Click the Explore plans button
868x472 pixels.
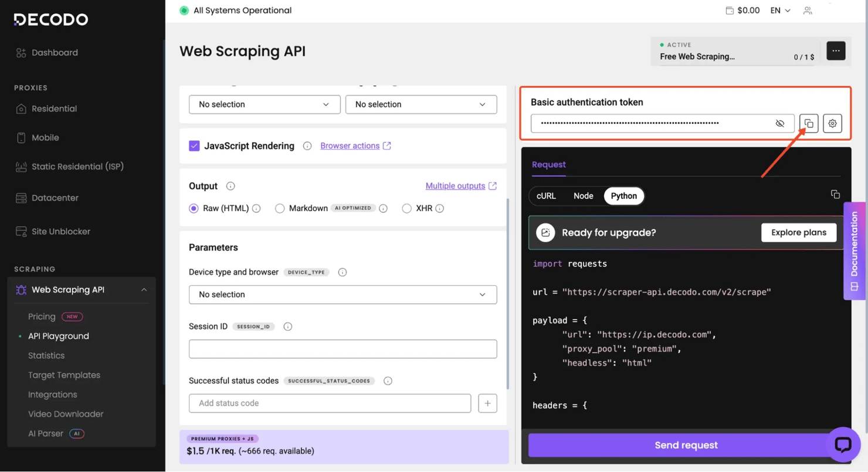tap(799, 232)
